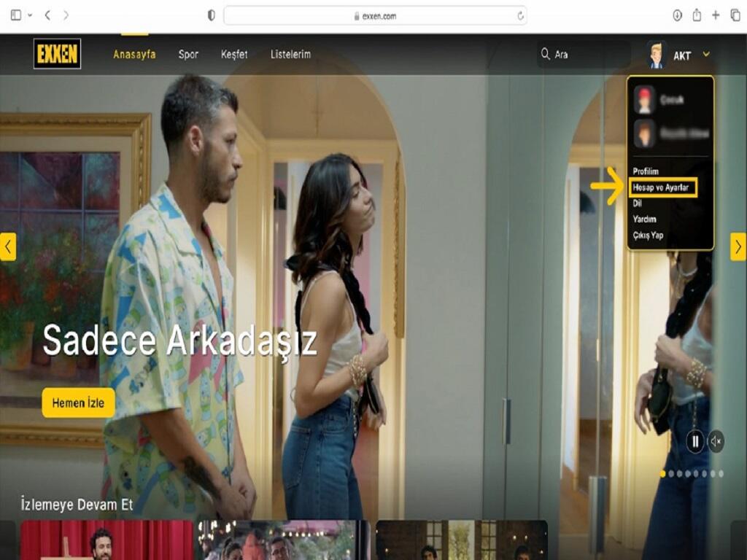Screen dimensions: 747x560
Task: Click the Sadece Arkadaşız title
Action: click(x=179, y=341)
